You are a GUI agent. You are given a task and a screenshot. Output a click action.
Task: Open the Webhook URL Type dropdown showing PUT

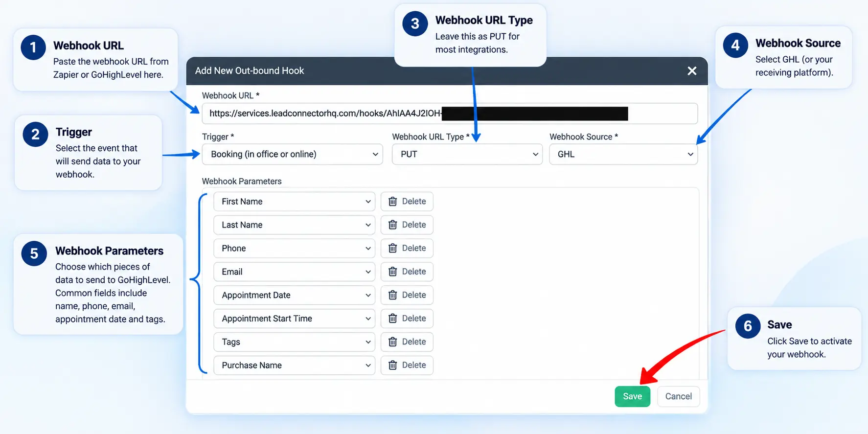coord(467,154)
